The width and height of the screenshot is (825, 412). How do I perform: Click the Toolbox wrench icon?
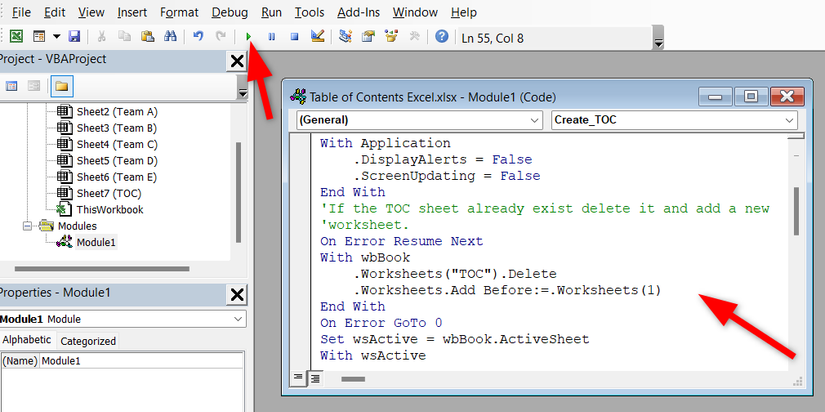coord(415,36)
